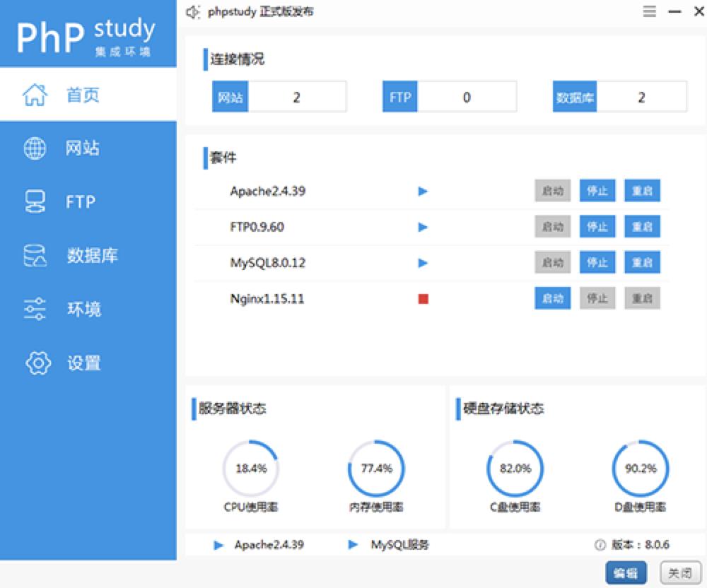Expand the Apache2.4.39 entry in status bar
707x588 pixels.
(x=218, y=544)
